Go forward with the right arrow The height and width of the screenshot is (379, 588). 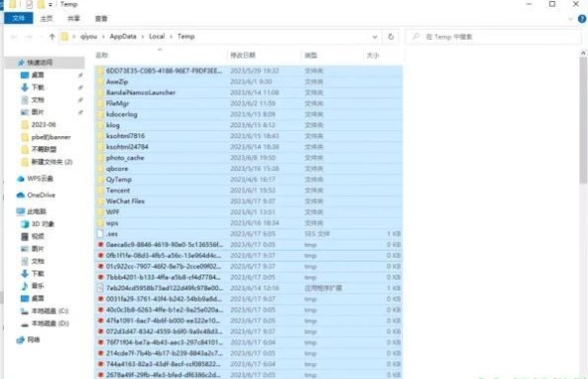tap(29, 37)
